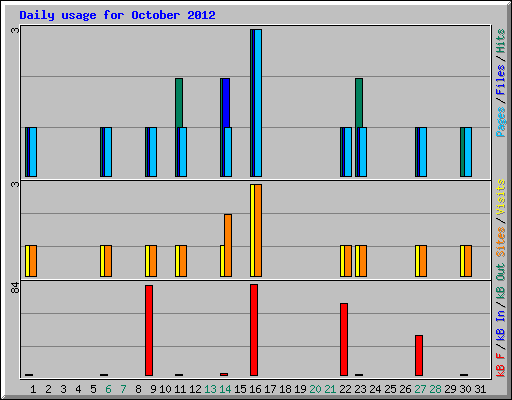
Task: Click the red kB bar for day 9
Action: coord(149,330)
